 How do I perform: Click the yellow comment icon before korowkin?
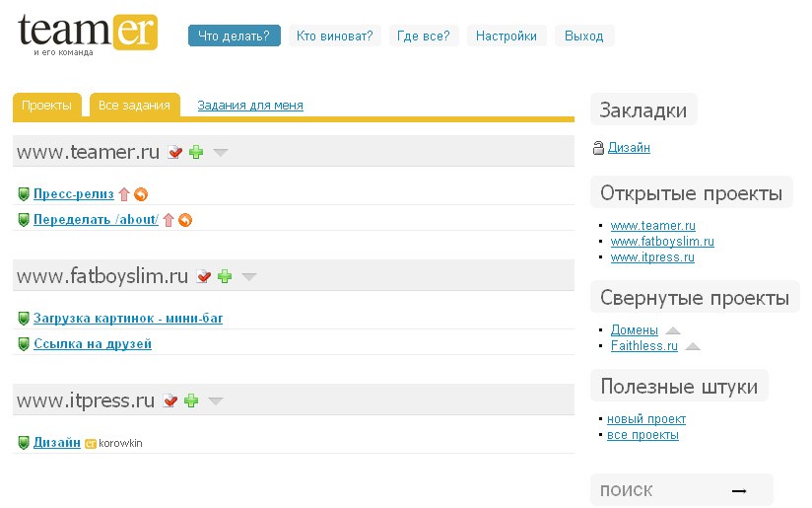click(91, 444)
